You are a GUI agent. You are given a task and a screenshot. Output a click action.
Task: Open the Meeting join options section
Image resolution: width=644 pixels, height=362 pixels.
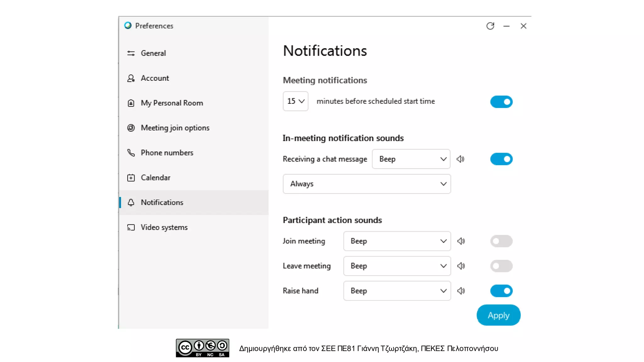click(175, 128)
